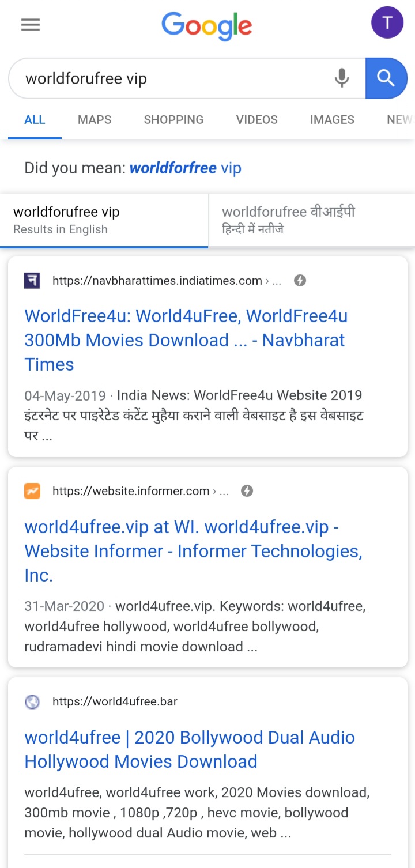Click the world4ufree.bar globe favicon

[x=32, y=701]
